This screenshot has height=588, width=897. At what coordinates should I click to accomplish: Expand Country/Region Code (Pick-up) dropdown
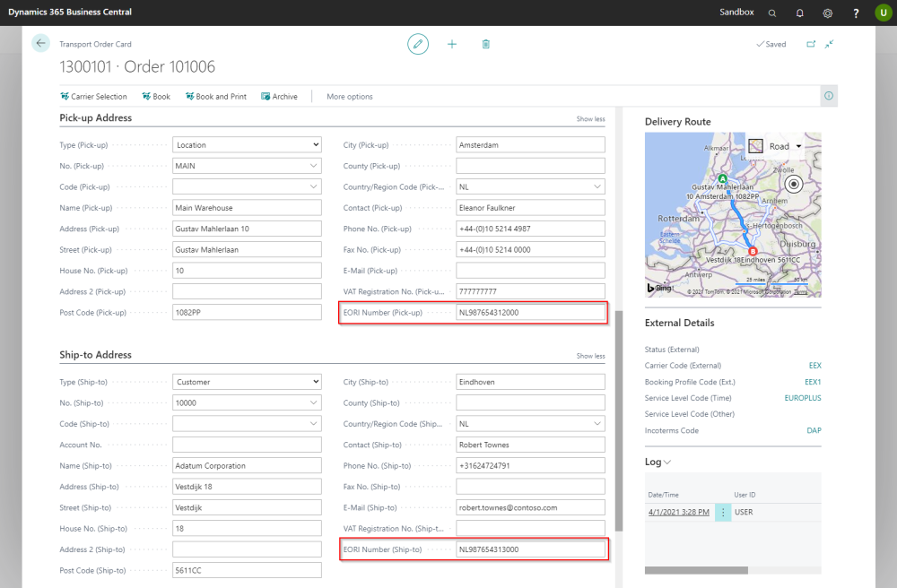click(597, 187)
